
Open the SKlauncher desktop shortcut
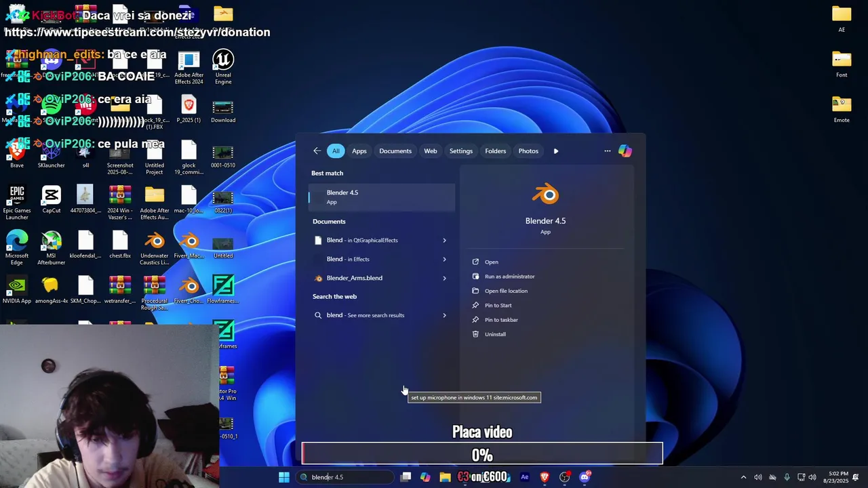click(x=51, y=155)
